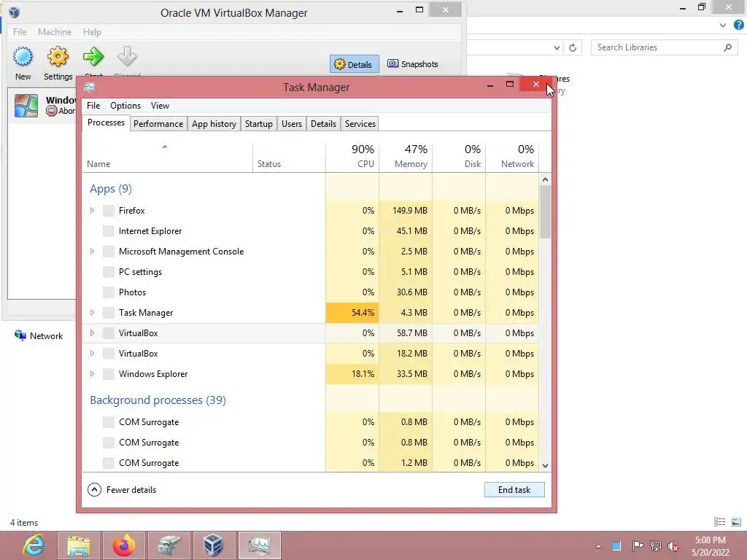The image size is (747, 560).
Task: Click the VirtualBox cube icon in title bar
Action: pyautogui.click(x=15, y=12)
